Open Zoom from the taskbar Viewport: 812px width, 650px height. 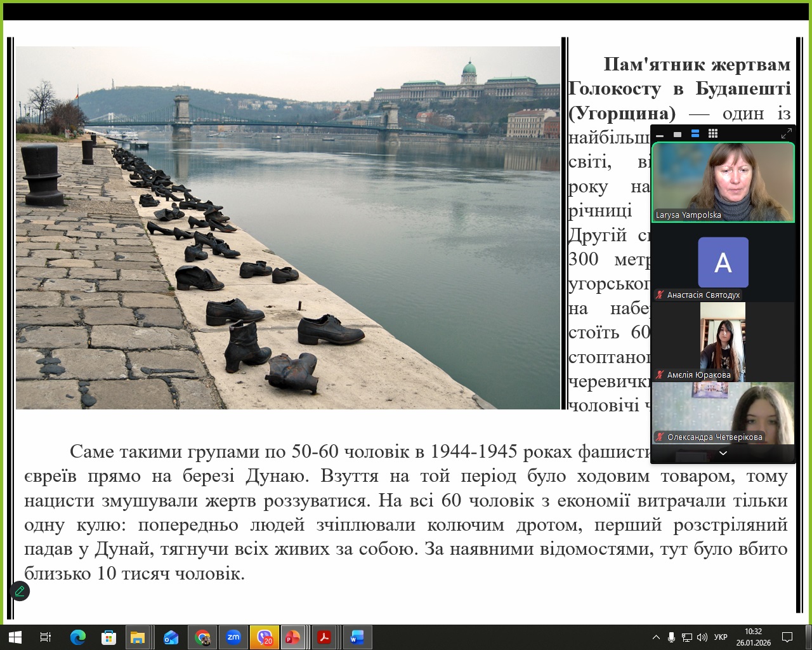[233, 637]
